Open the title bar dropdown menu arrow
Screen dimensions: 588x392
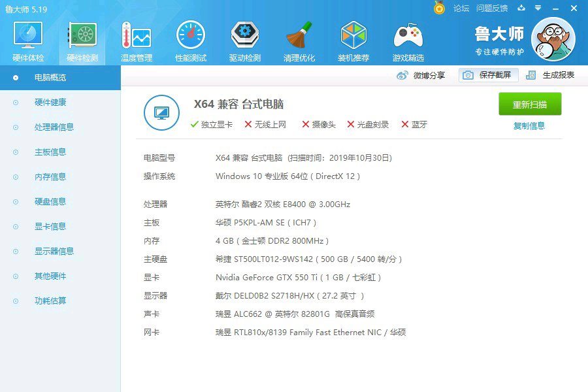click(538, 8)
